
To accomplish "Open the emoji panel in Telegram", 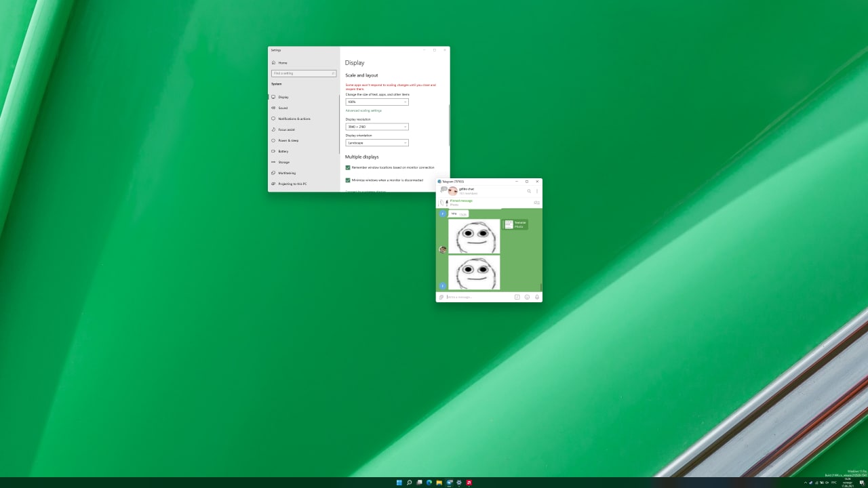I will (527, 297).
